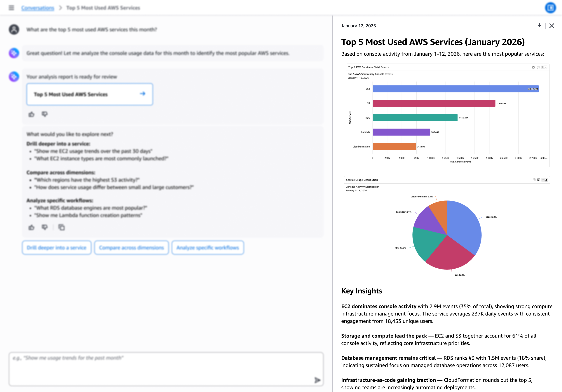The width and height of the screenshot is (562, 392).
Task: Click the orange CloudFormation bar
Action: 394,147
